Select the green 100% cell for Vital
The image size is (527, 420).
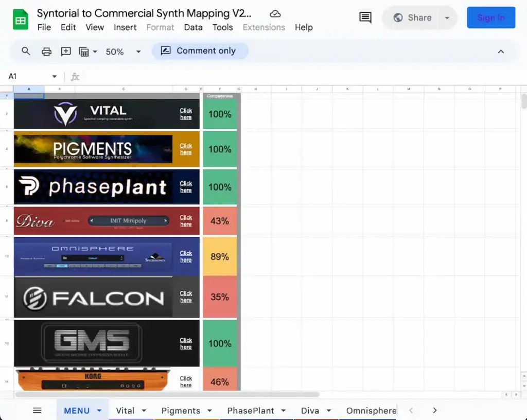tap(220, 114)
